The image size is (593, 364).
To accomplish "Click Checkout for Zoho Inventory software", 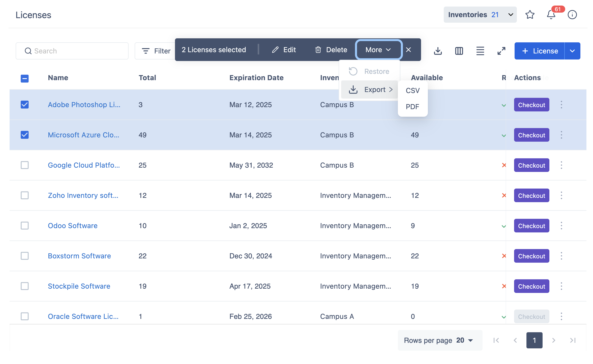I will click(531, 196).
